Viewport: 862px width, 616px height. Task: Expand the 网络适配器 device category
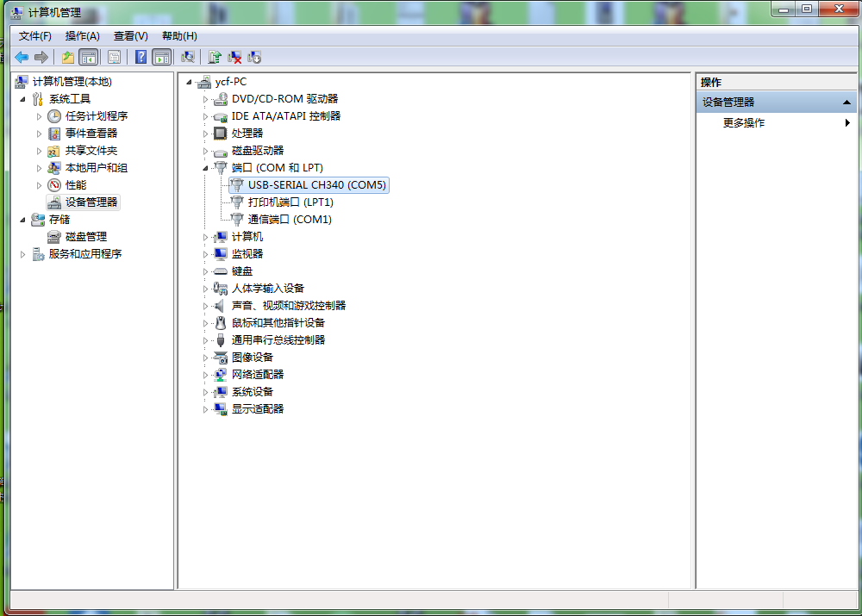tap(205, 375)
